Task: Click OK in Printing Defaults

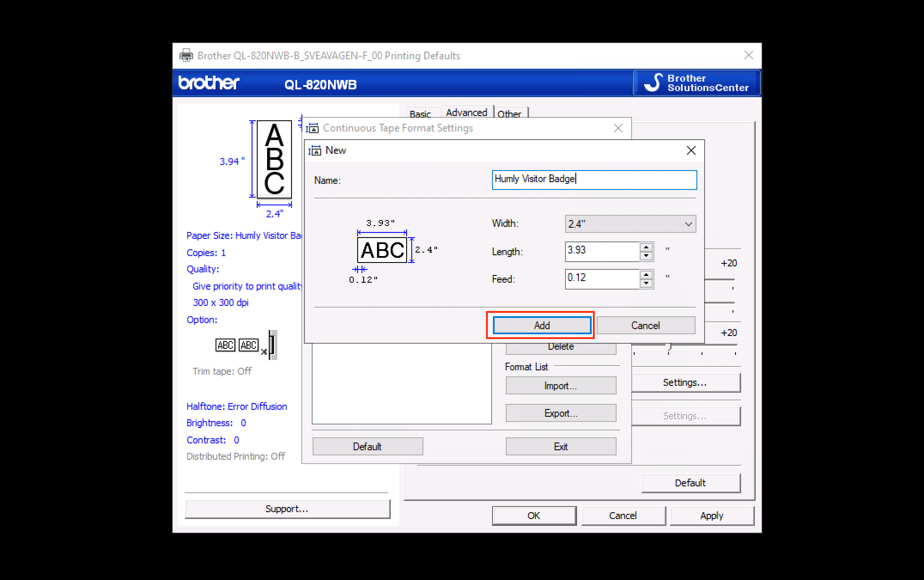Action: pyautogui.click(x=534, y=516)
